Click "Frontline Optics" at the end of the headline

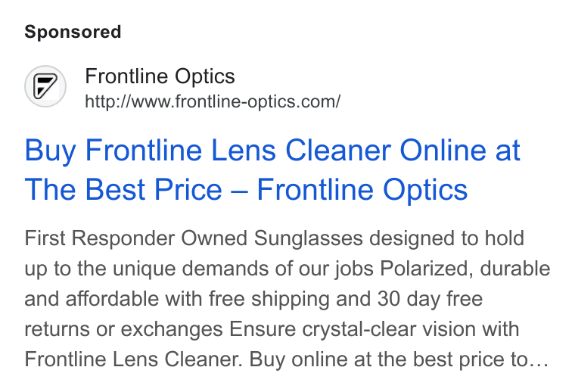[x=362, y=190]
